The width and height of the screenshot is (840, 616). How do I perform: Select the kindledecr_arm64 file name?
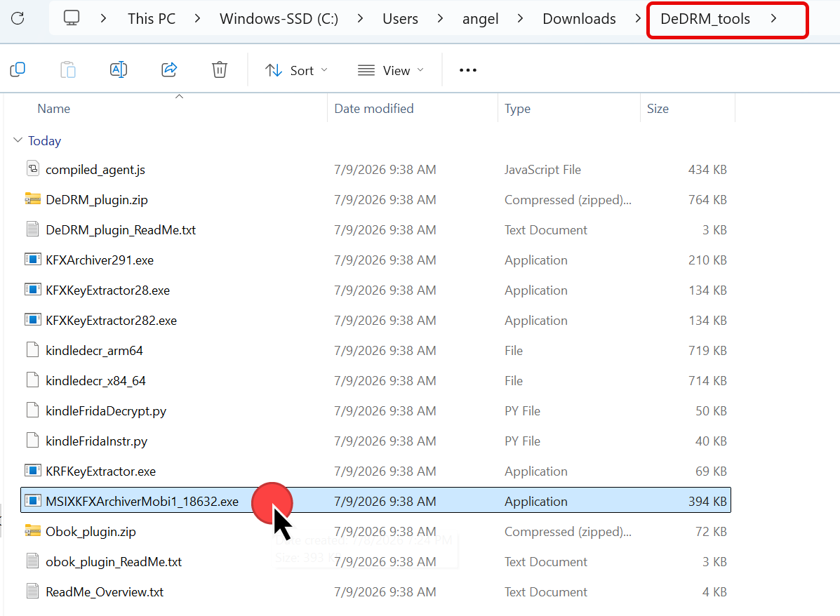(94, 351)
